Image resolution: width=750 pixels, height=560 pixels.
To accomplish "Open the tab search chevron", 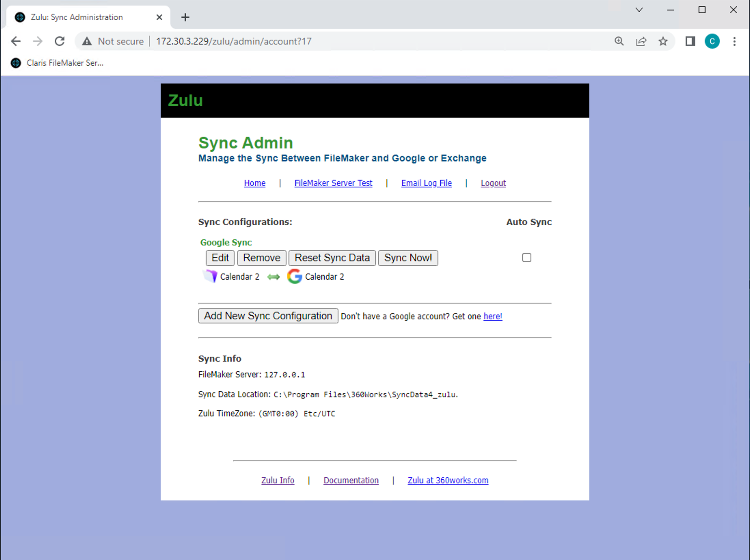I will click(x=639, y=10).
